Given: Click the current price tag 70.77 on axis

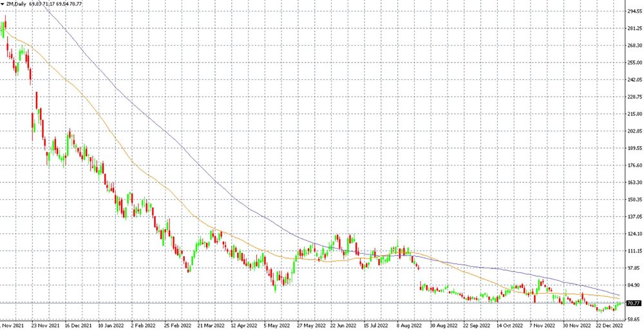Looking at the screenshot, I should 633,303.
